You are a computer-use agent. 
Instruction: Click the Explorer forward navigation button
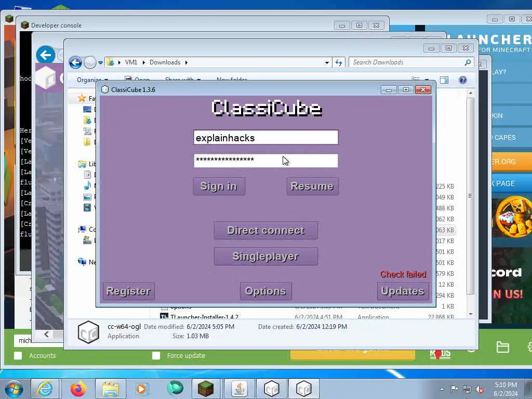pos(90,62)
